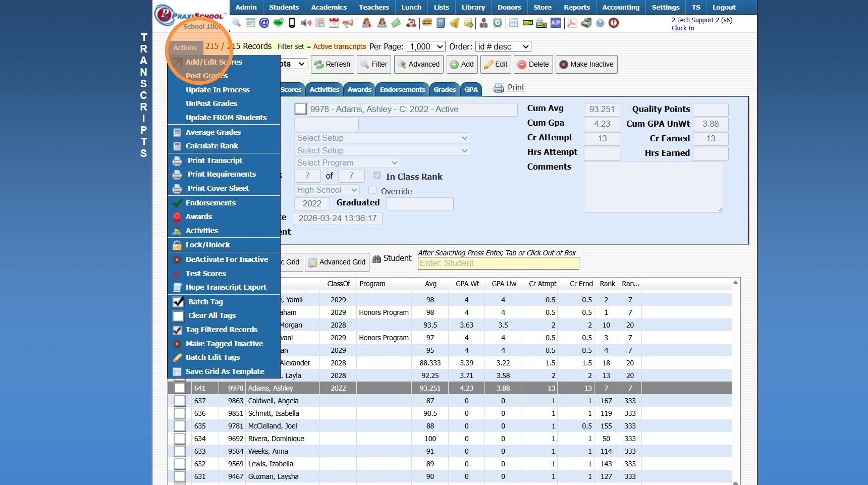This screenshot has height=485, width=868.
Task: Click the Enter: Student search field
Action: tap(498, 263)
